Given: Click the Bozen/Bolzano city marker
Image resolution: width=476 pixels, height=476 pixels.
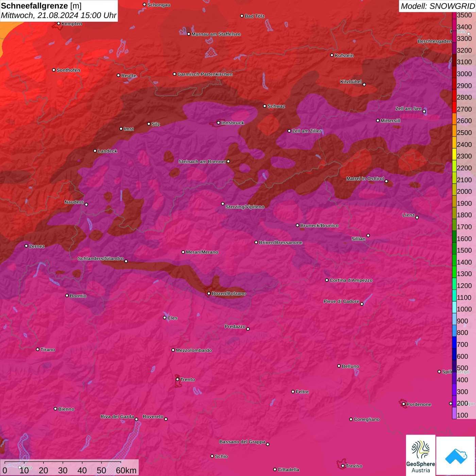Looking at the screenshot, I should [x=209, y=293].
